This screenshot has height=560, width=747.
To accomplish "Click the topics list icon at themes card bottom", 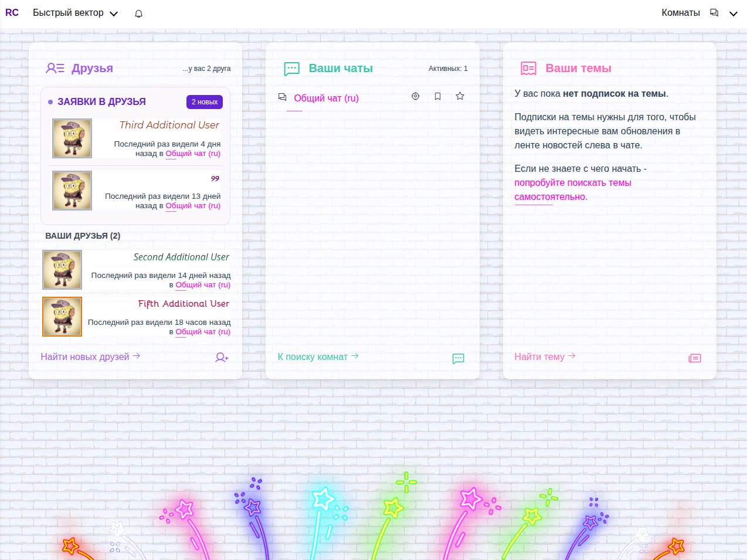I will click(x=695, y=358).
